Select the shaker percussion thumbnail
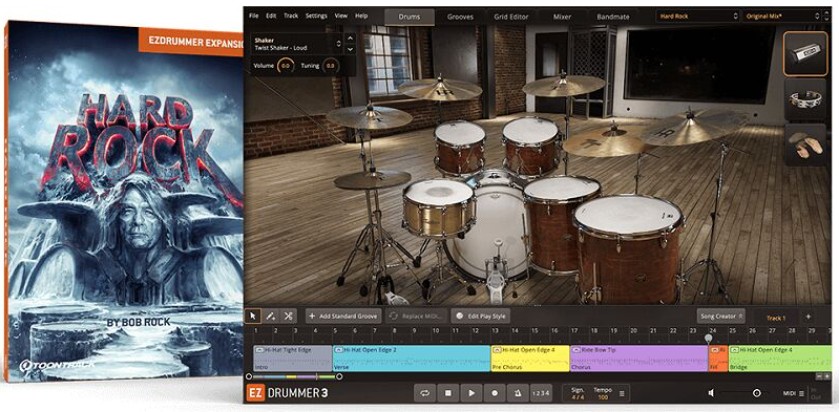This screenshot has width=839, height=412. point(805,54)
